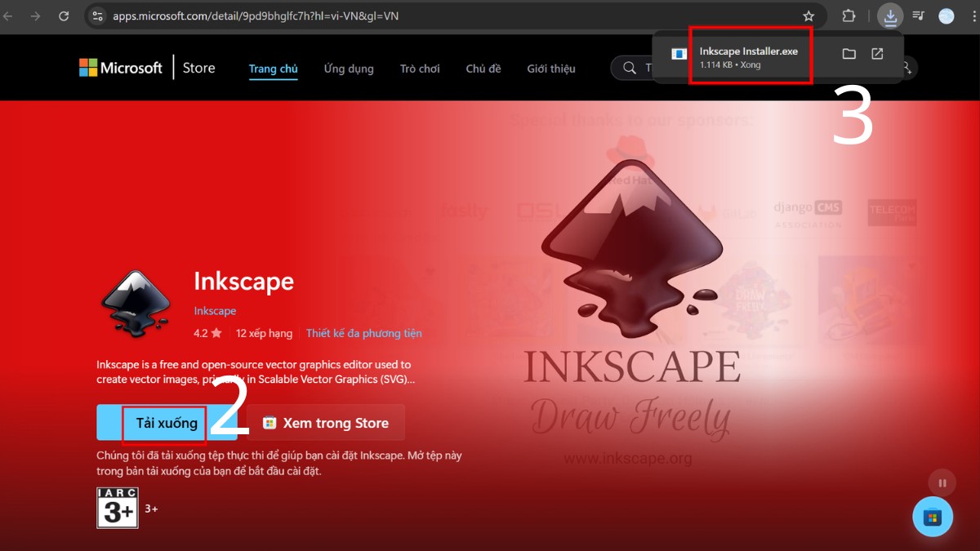This screenshot has height=551, width=980.
Task: Click the browser profile avatar icon
Action: click(945, 16)
